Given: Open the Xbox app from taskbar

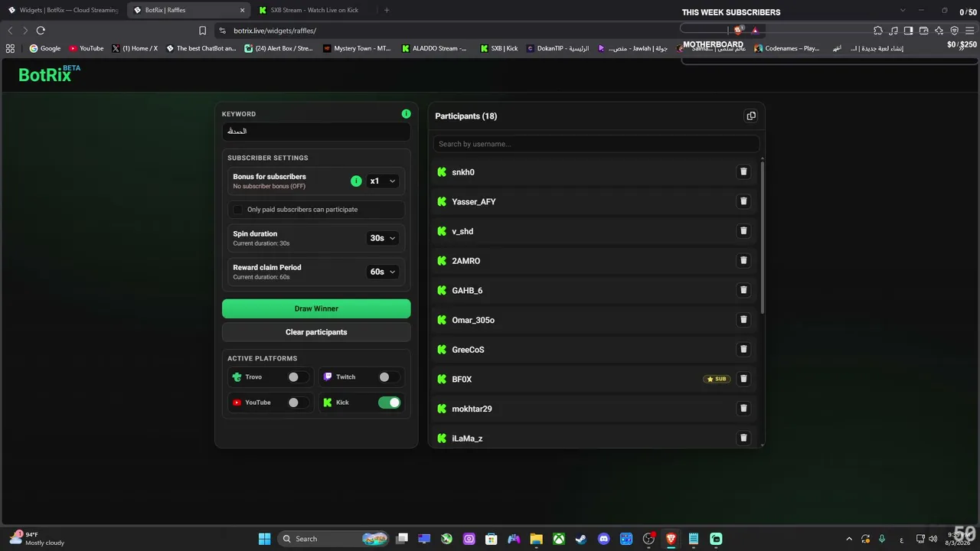Looking at the screenshot, I should pyautogui.click(x=559, y=539).
